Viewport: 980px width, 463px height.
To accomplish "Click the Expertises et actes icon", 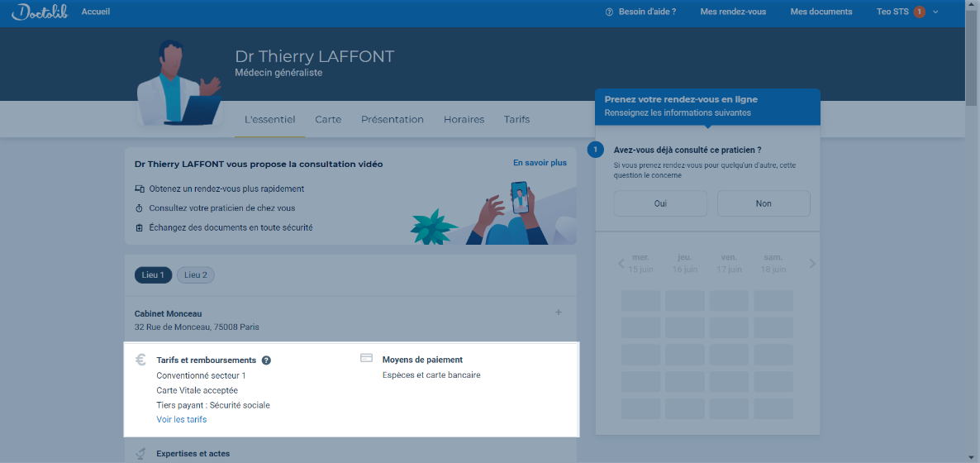I will [x=140, y=453].
